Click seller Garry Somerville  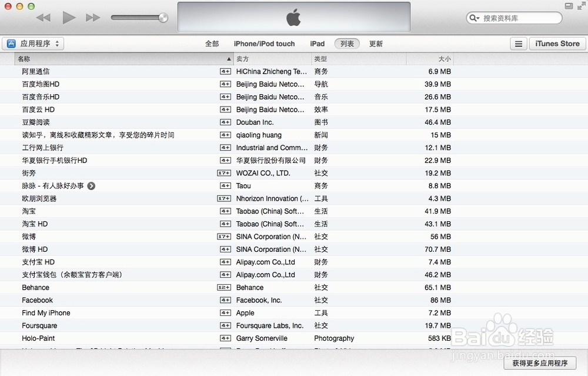click(262, 338)
